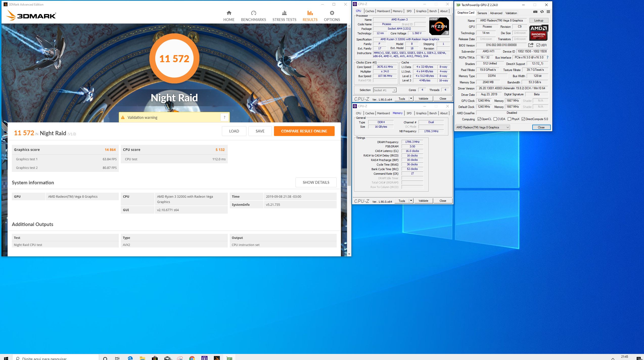Open the GPU selection dropdown in GPU-Z
Viewport: 644px width, 360px height.
point(482,127)
